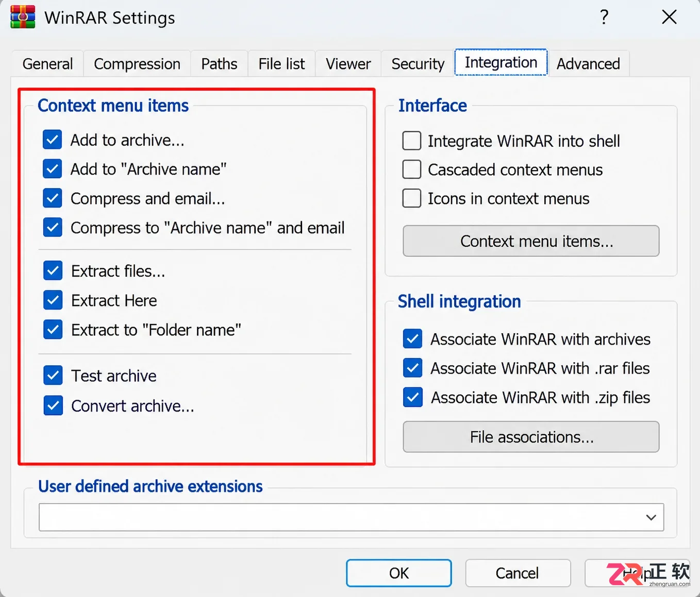Viewport: 700px width, 597px height.
Task: Close the WinRAR Settings dialog
Action: click(669, 17)
